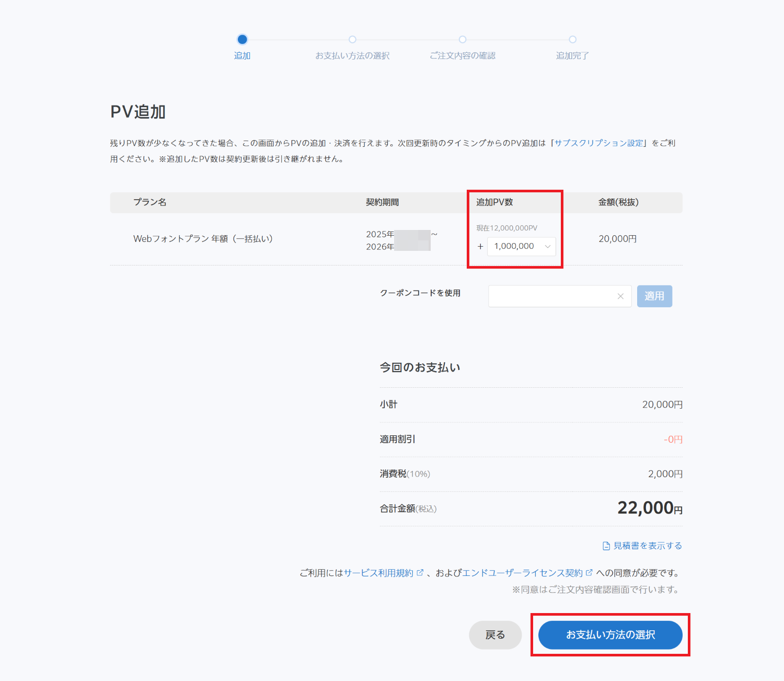Apply coupon with the 適用 button

(x=654, y=296)
